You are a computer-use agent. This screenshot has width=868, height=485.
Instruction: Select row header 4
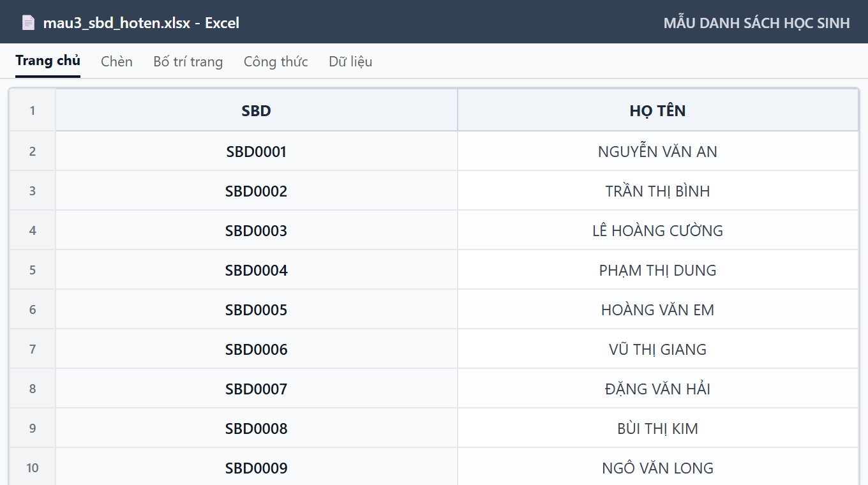pos(33,230)
